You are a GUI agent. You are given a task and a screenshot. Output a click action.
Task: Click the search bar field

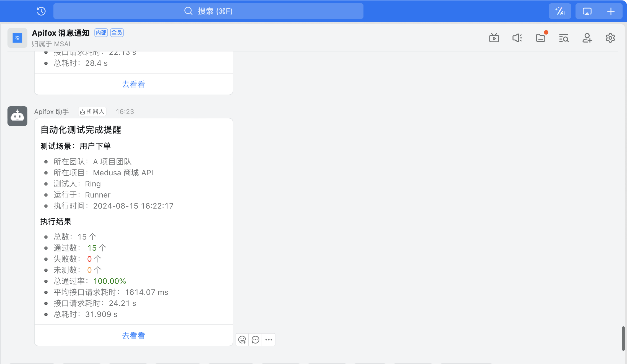208,11
